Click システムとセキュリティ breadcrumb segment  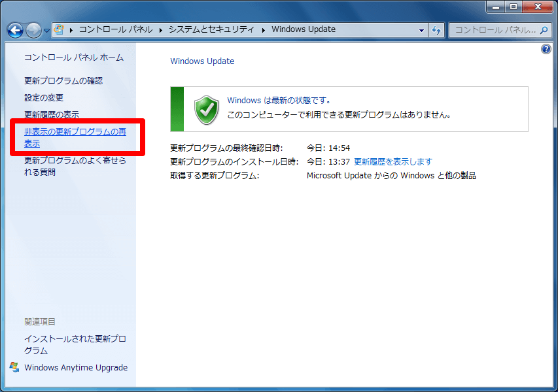(x=212, y=29)
